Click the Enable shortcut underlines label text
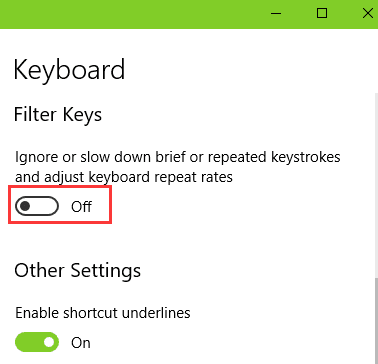This screenshot has height=364, width=378. click(x=103, y=313)
